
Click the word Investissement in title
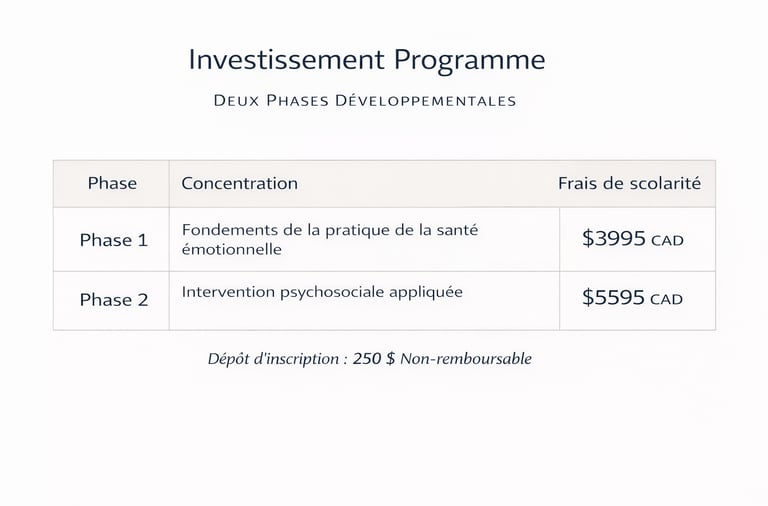point(287,60)
